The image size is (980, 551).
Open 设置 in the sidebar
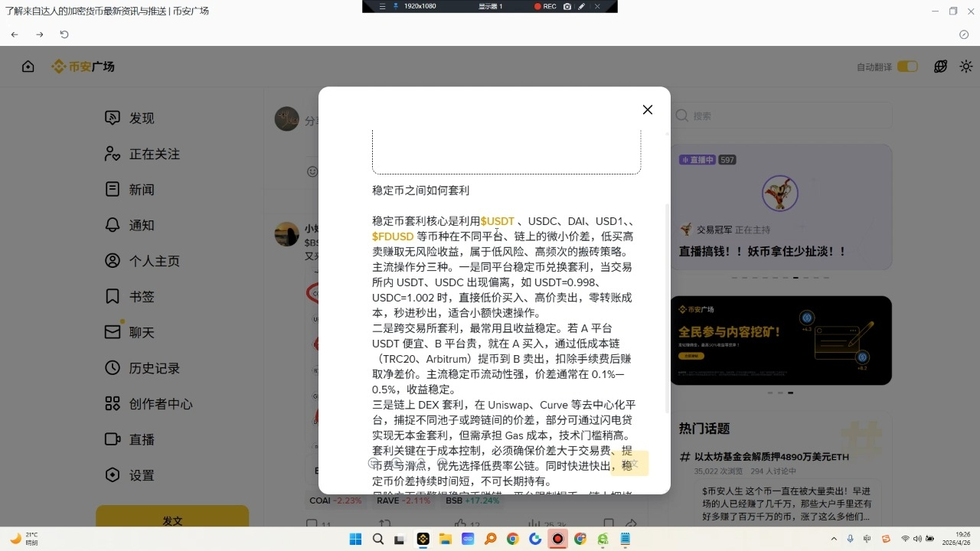pyautogui.click(x=129, y=475)
